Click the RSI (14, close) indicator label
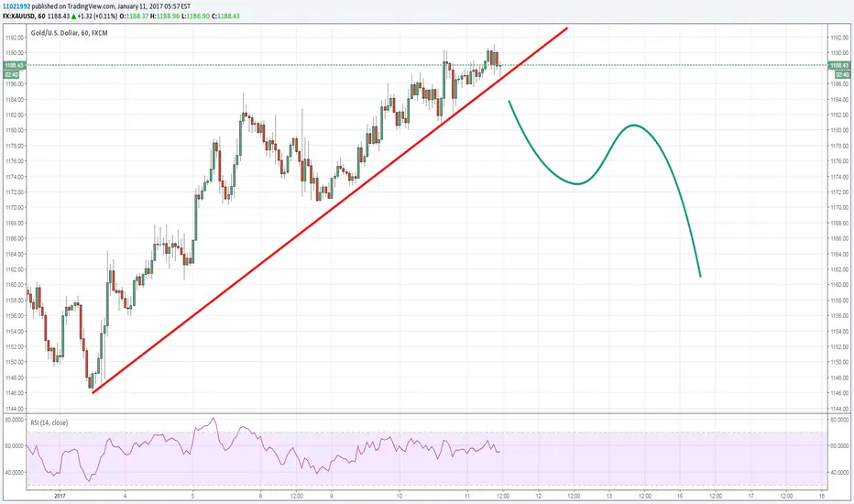Image resolution: width=854 pixels, height=504 pixels. click(49, 422)
